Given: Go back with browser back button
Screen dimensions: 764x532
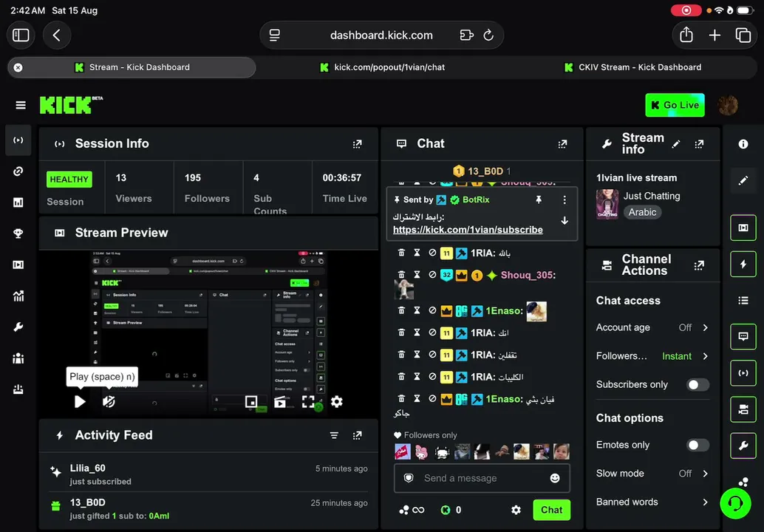Looking at the screenshot, I should point(56,35).
